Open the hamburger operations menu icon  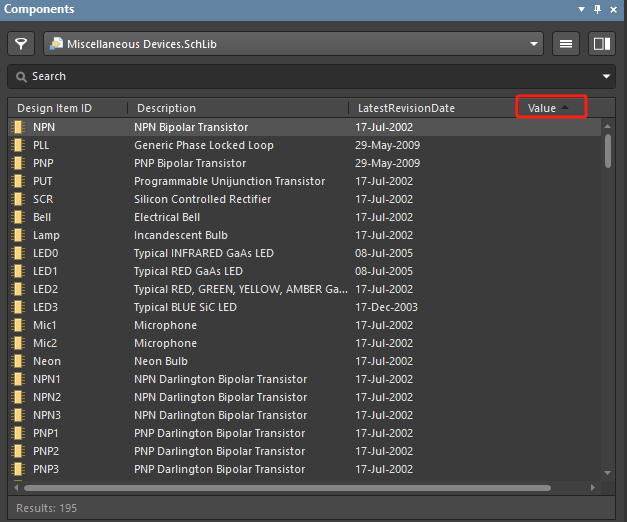(566, 44)
